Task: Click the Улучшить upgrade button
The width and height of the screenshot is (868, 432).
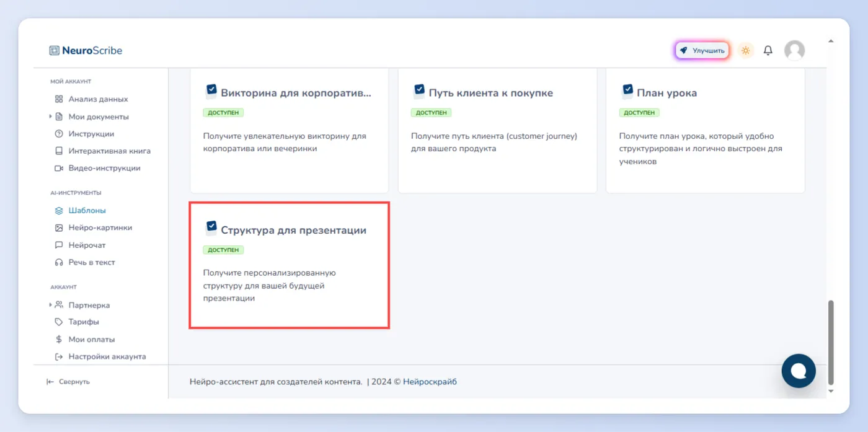Action: point(702,51)
